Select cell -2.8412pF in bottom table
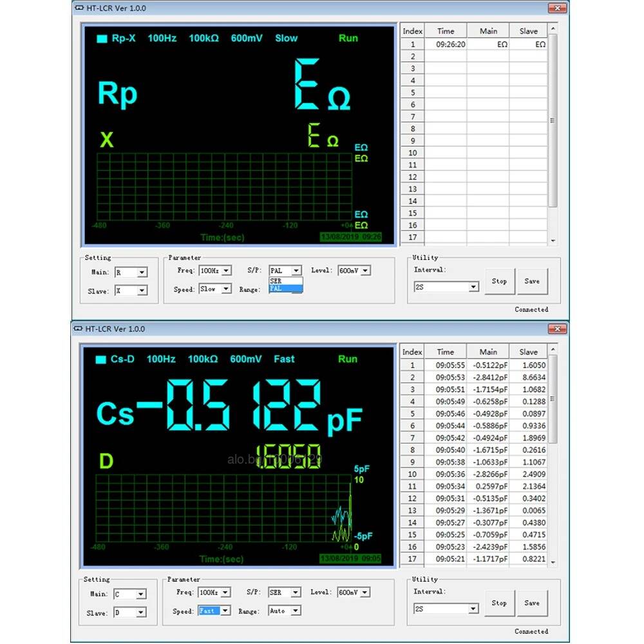644x644 pixels. click(488, 377)
